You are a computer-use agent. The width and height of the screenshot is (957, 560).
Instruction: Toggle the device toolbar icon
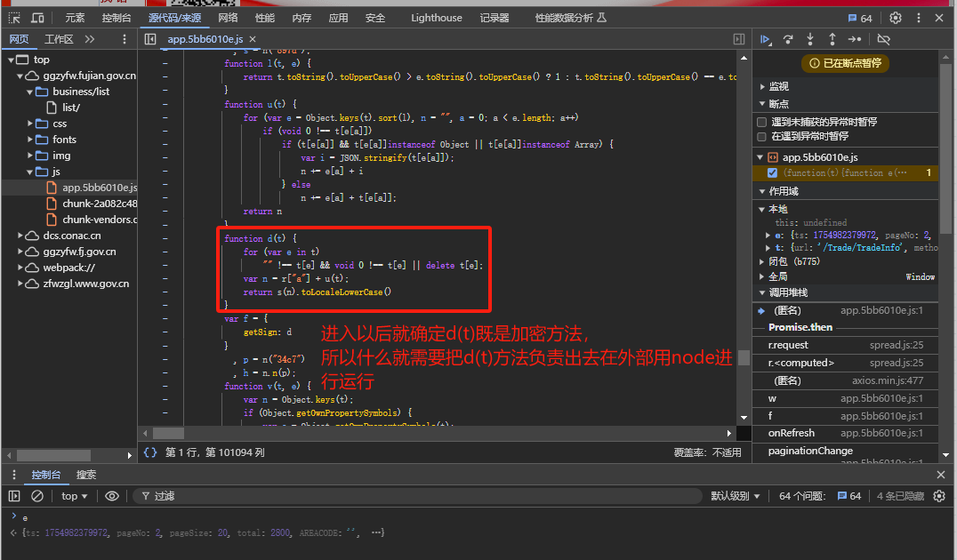tap(37, 18)
